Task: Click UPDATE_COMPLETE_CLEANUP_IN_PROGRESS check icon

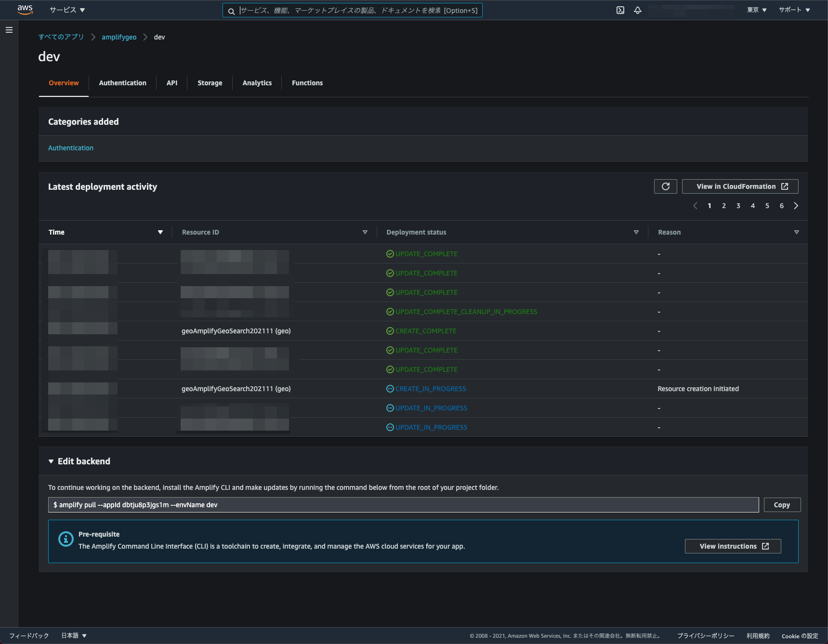Action: (x=390, y=312)
